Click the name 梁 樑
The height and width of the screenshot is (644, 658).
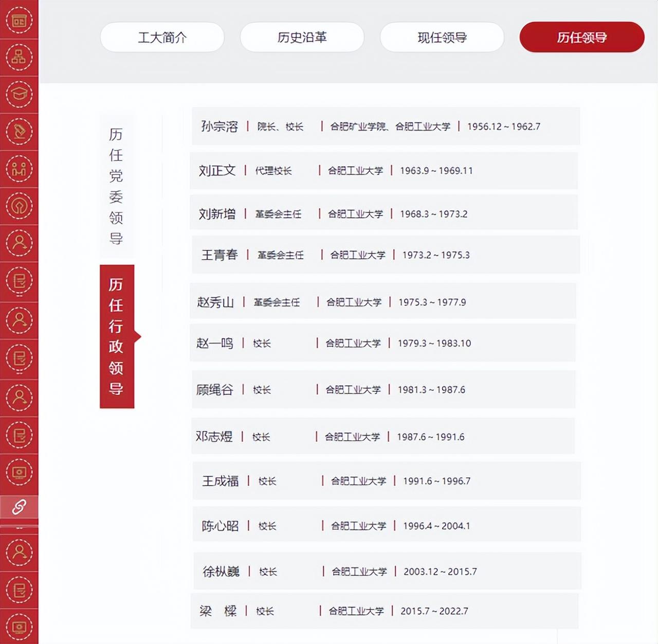(218, 611)
